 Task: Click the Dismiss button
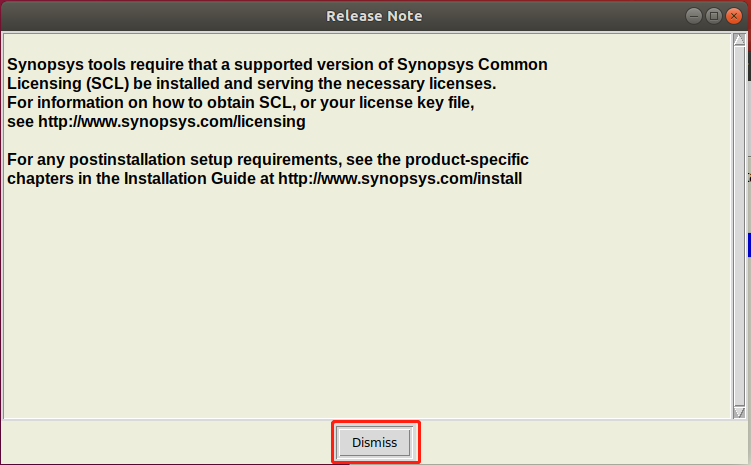coord(375,442)
